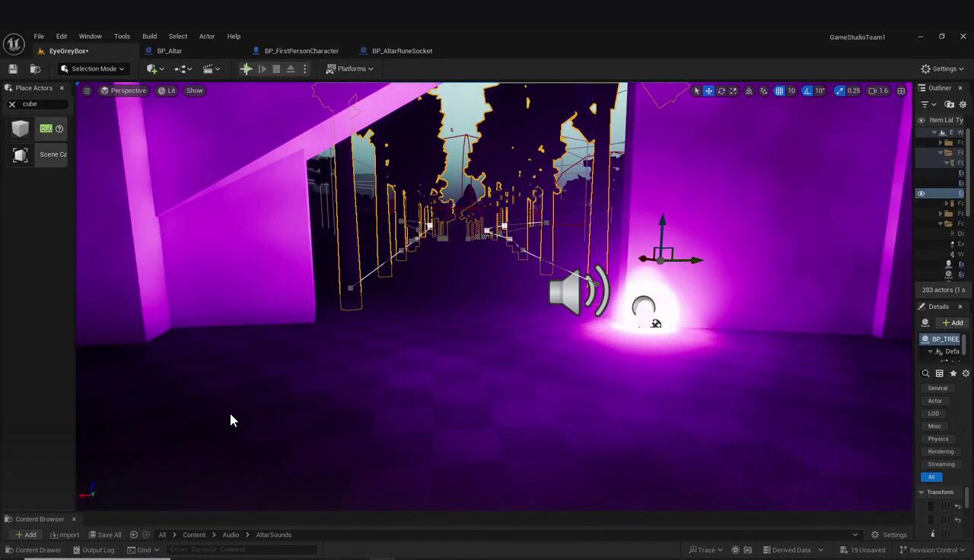Collapse the Transform section in Details
This screenshot has width=974, height=560.
(x=921, y=492)
